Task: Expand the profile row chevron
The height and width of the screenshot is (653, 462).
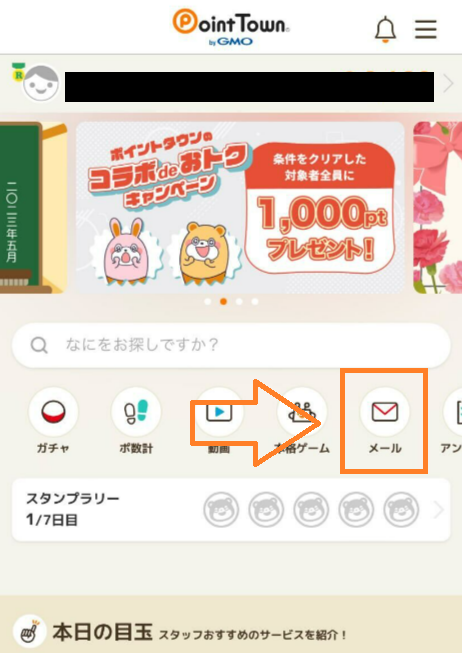Action: pos(448,84)
